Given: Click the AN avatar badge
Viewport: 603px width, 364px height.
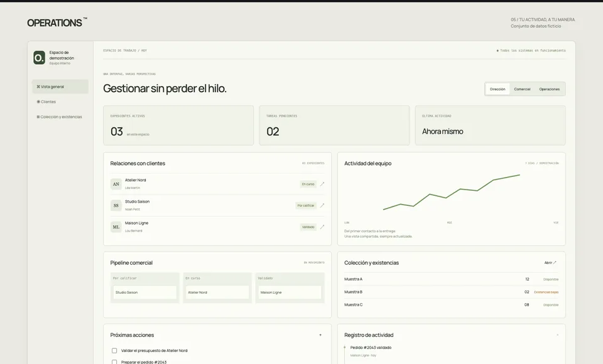Looking at the screenshot, I should tap(116, 184).
